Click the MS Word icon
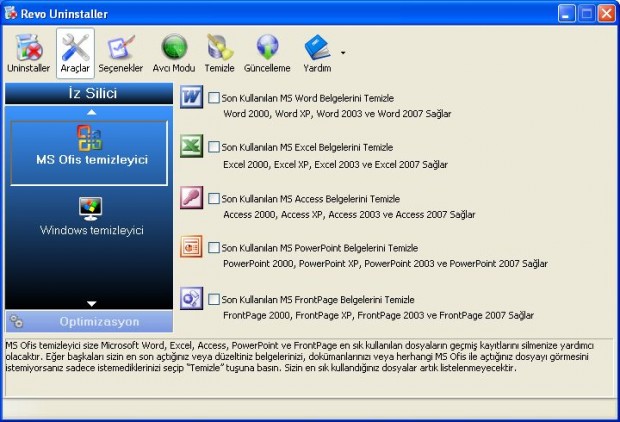The width and height of the screenshot is (620, 422). 192,97
